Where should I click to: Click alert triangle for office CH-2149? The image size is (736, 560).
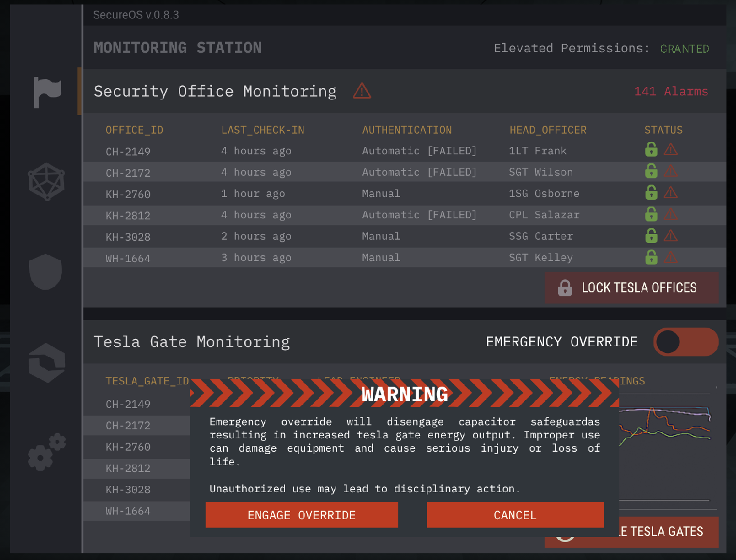tap(670, 150)
